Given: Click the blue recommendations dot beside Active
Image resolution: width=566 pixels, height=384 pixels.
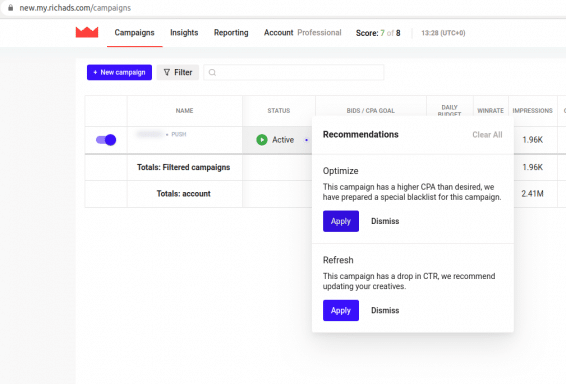Looking at the screenshot, I should (306, 140).
